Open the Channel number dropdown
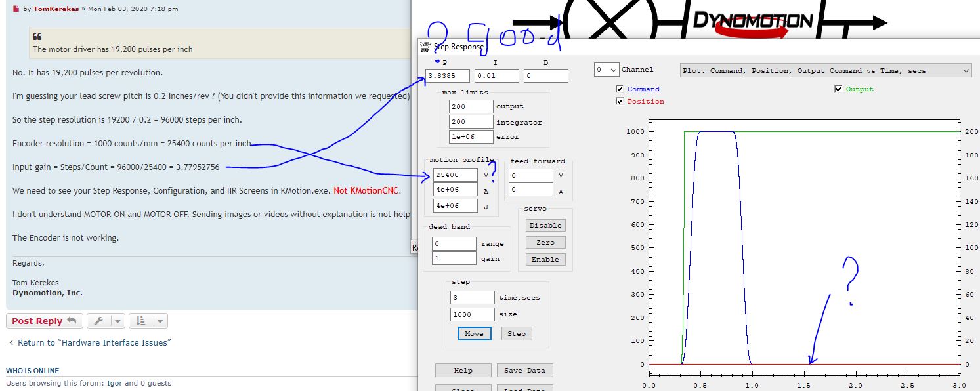The width and height of the screenshot is (980, 391). point(607,70)
